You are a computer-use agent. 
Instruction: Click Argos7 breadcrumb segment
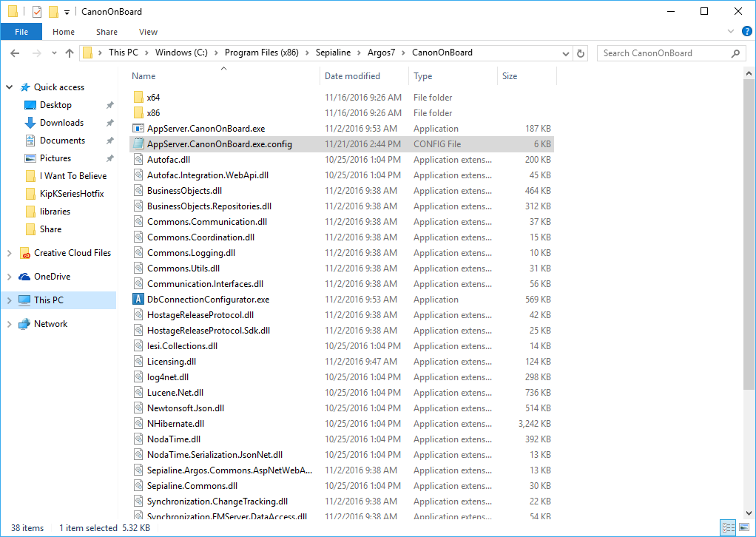click(381, 53)
